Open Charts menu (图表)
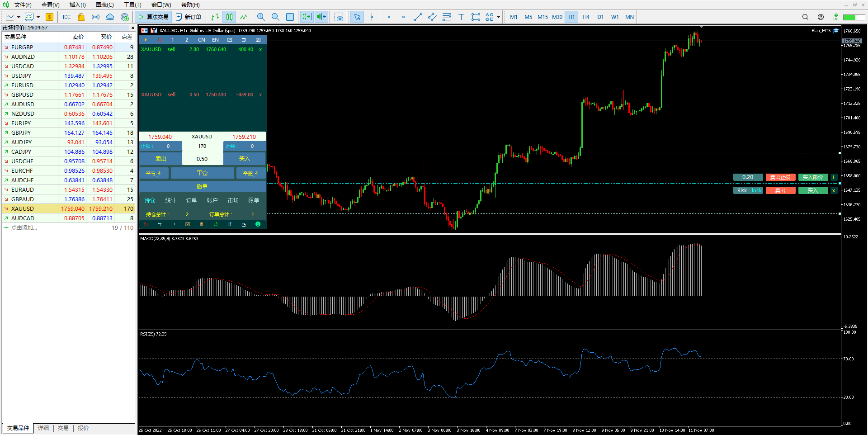The height and width of the screenshot is (435, 868). [x=104, y=5]
